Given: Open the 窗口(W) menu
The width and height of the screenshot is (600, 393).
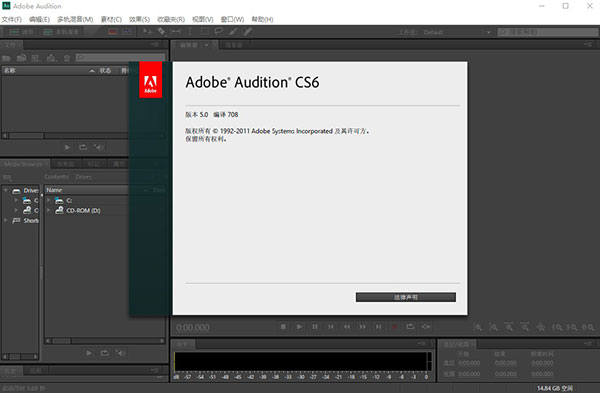Looking at the screenshot, I should [232, 19].
